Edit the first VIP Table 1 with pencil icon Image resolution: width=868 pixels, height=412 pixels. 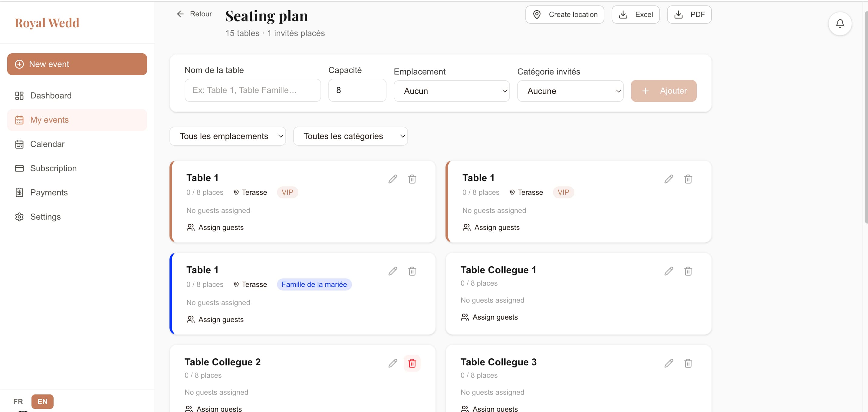pos(393,179)
